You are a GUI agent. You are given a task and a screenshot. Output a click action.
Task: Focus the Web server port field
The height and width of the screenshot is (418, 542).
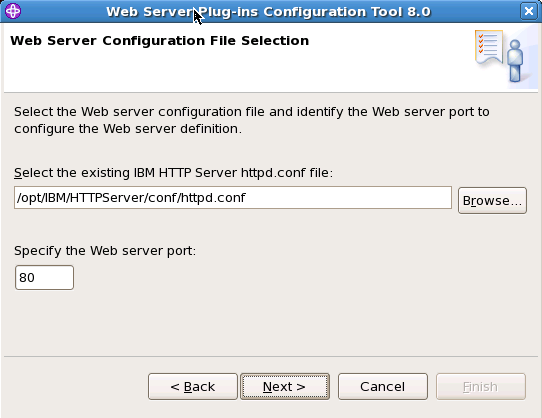(x=44, y=278)
